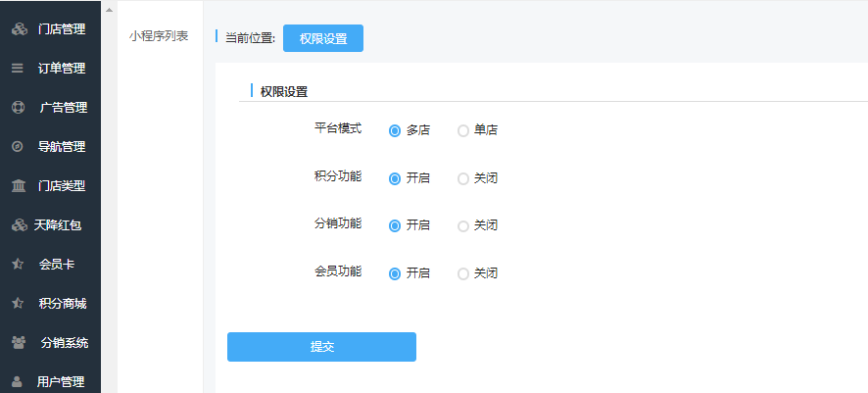Click the 订单管理 list icon
868x393 pixels.
pyautogui.click(x=18, y=69)
